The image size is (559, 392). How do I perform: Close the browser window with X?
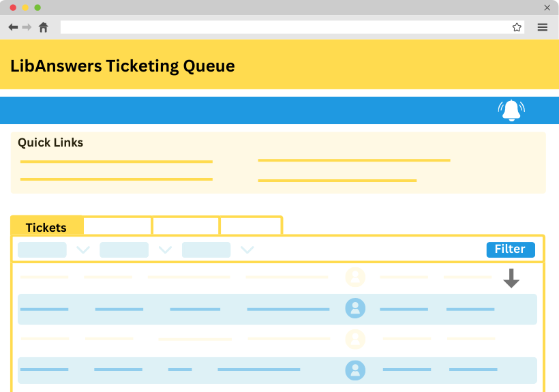[x=547, y=7]
